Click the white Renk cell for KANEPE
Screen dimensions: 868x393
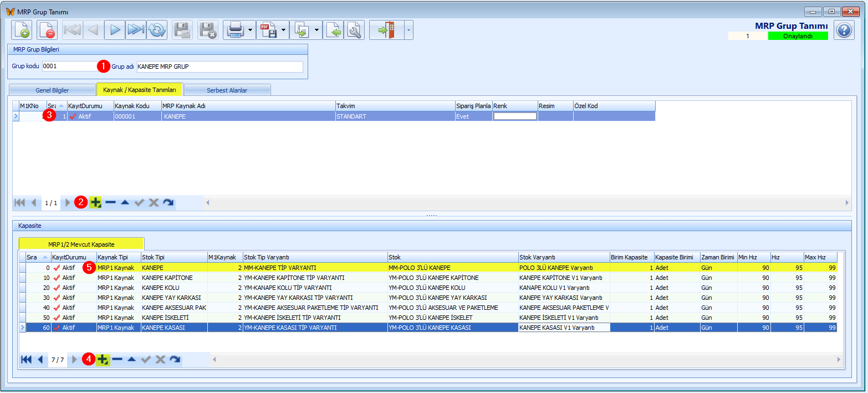[515, 116]
